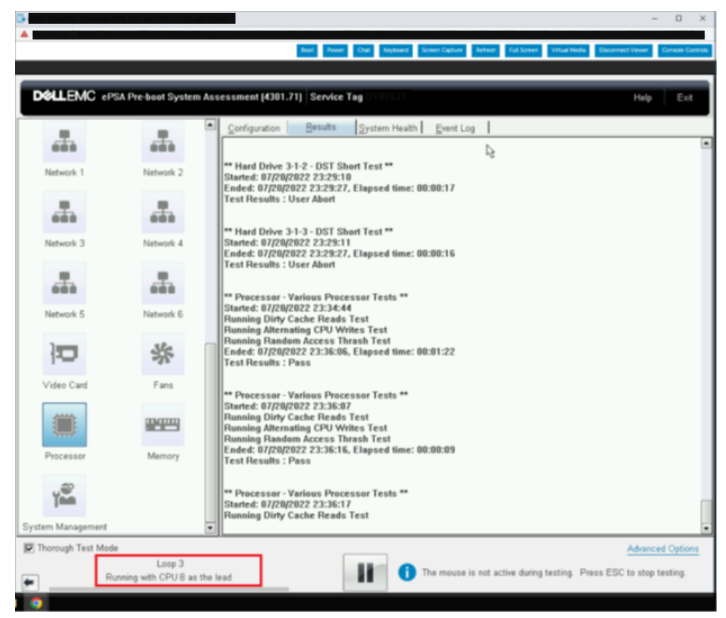Select the Network 1 device icon

(64, 141)
